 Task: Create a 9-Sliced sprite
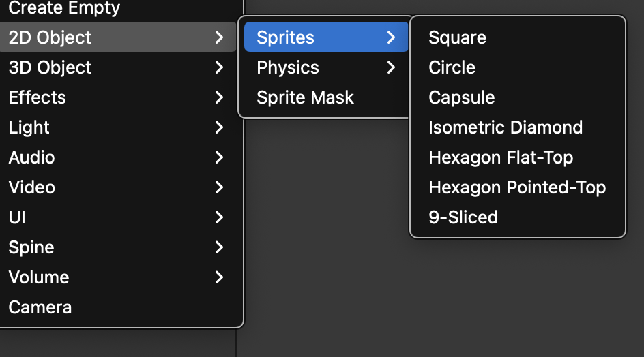(x=463, y=217)
